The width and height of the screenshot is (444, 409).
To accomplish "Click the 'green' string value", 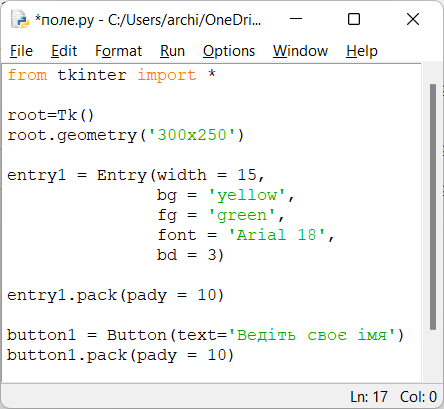I will click(242, 215).
